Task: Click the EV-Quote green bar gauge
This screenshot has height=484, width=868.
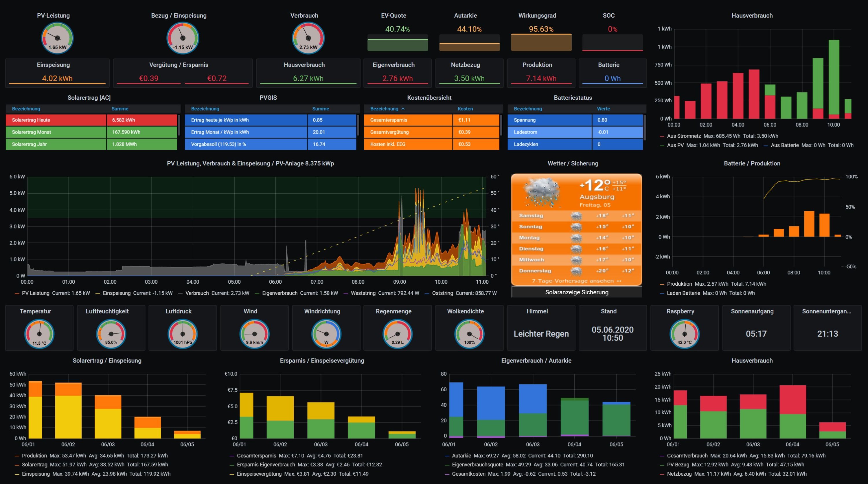Action: pos(397,45)
